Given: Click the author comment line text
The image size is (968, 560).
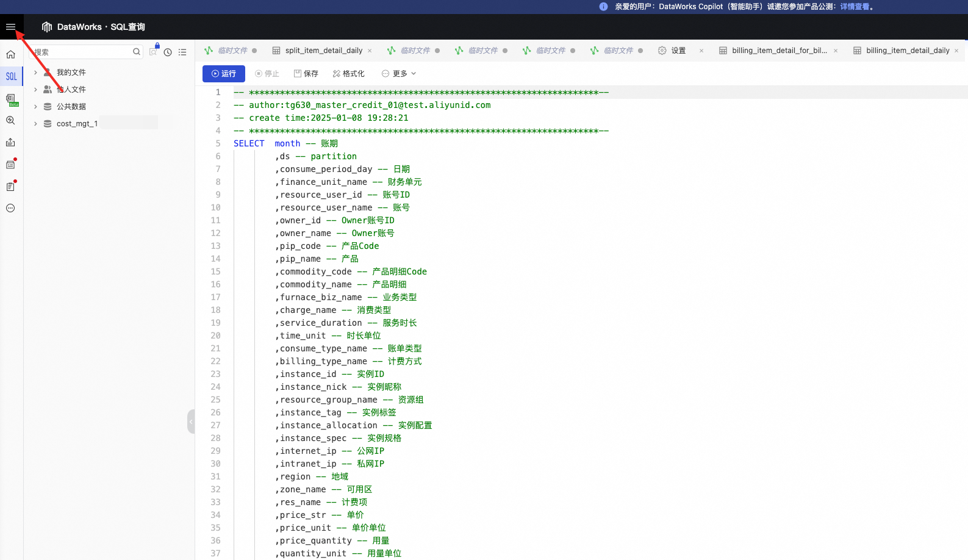Looking at the screenshot, I should pos(362,105).
